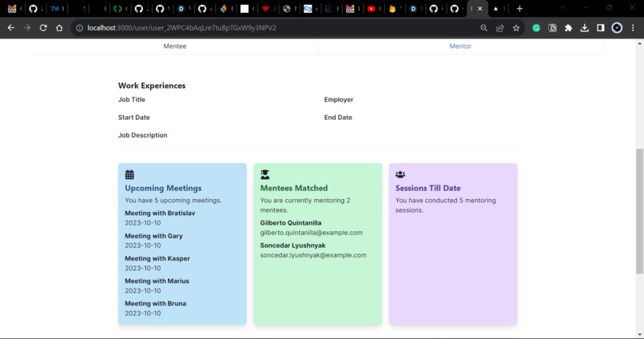Open the tab search dropdown arrow

[x=563, y=8]
